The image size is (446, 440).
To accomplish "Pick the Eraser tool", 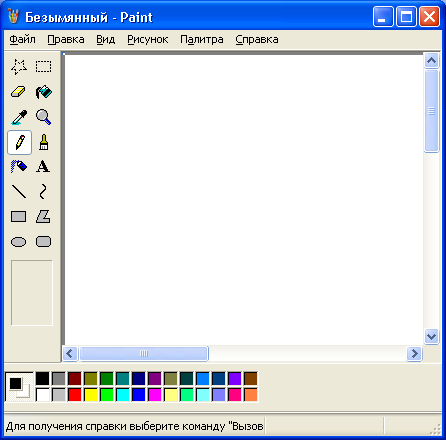I will [19, 92].
